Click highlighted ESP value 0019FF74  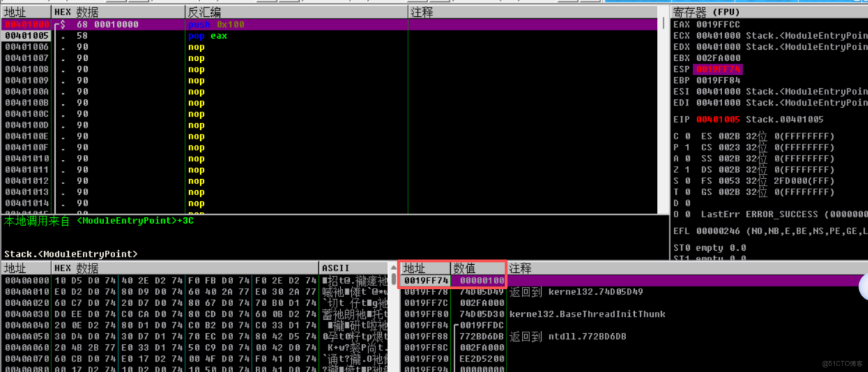click(718, 69)
